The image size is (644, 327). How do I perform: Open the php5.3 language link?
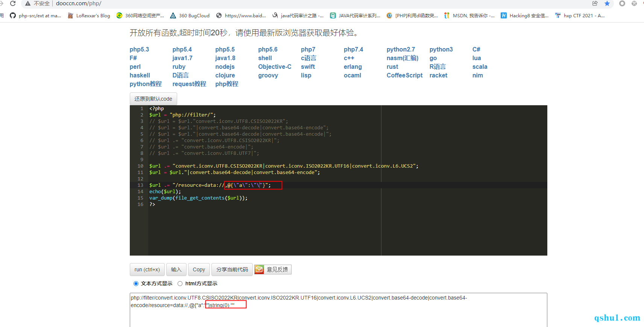[139, 49]
